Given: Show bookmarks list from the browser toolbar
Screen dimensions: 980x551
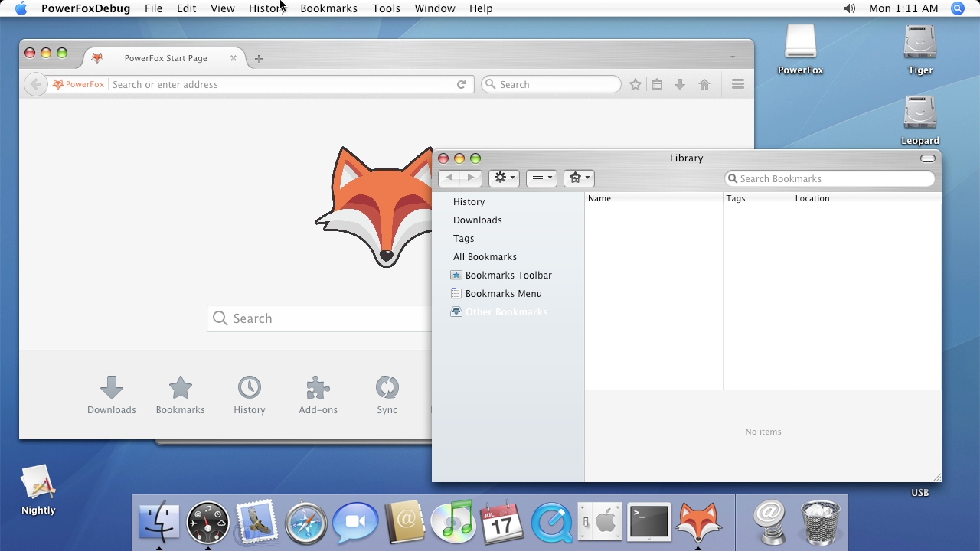Looking at the screenshot, I should pyautogui.click(x=657, y=84).
